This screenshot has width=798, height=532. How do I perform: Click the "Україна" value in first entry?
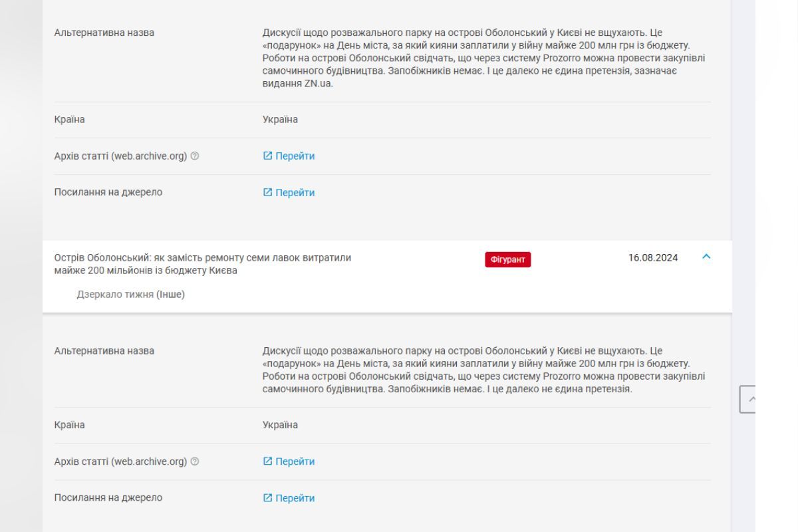(280, 120)
